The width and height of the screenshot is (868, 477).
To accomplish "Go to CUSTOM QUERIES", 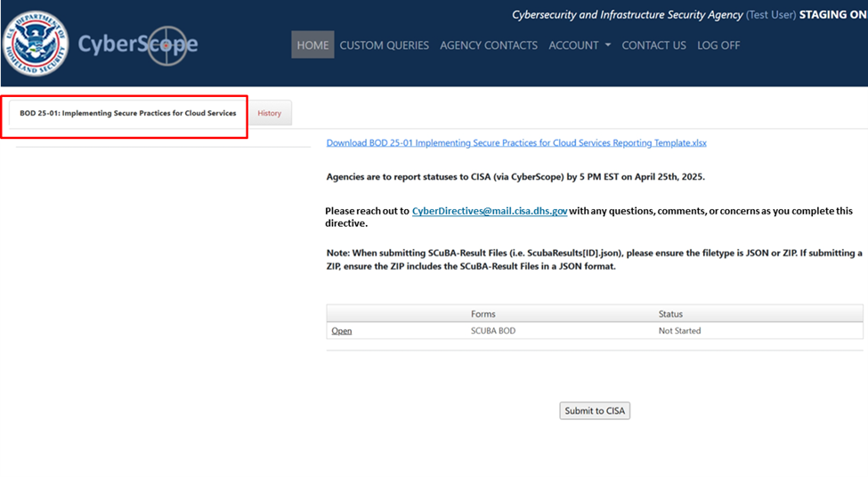I will 385,45.
